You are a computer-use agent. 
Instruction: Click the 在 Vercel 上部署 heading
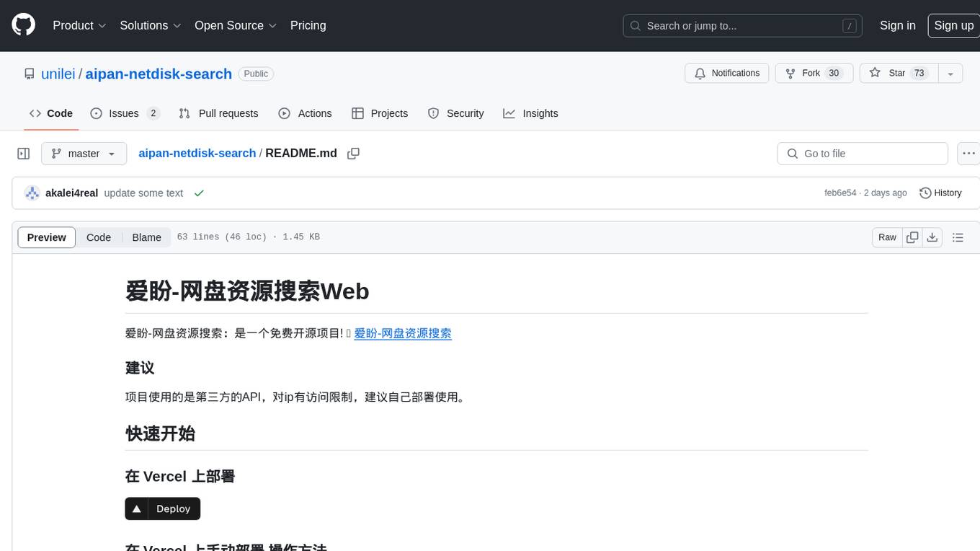click(180, 477)
